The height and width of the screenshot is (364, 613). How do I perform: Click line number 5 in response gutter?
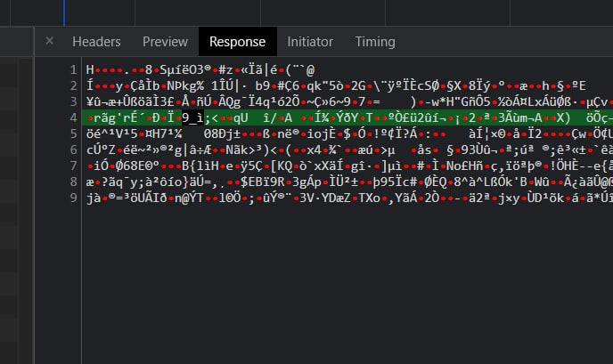click(x=73, y=134)
